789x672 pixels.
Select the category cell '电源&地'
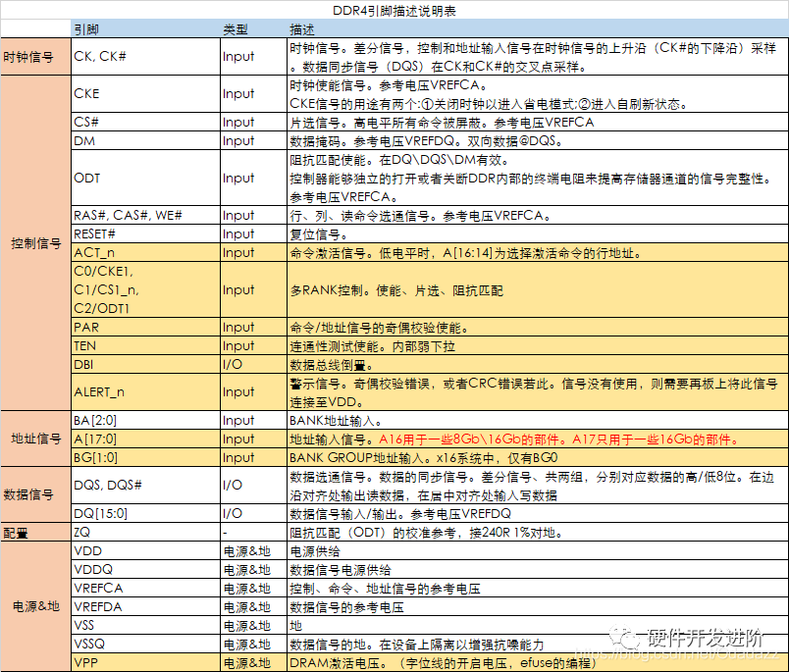coord(35,606)
